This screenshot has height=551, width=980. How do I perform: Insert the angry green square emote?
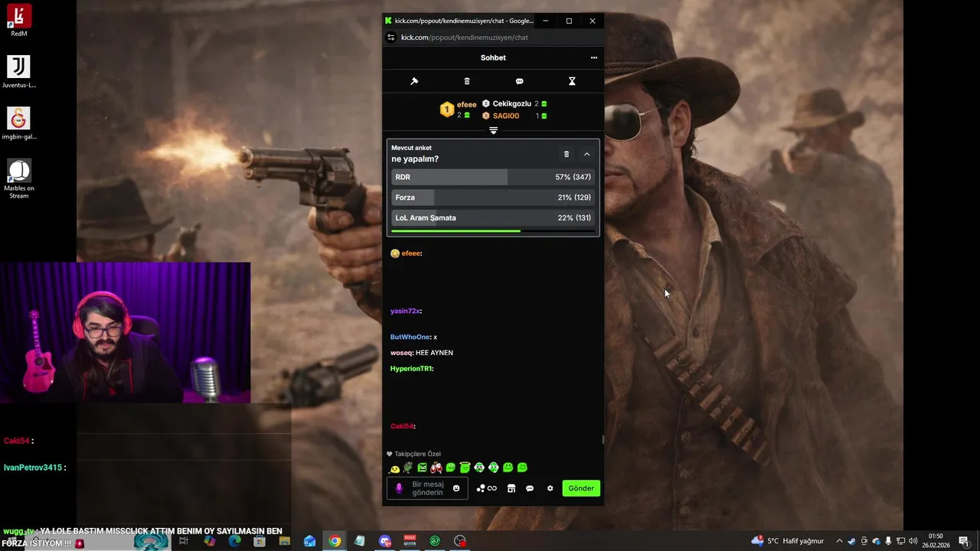422,468
